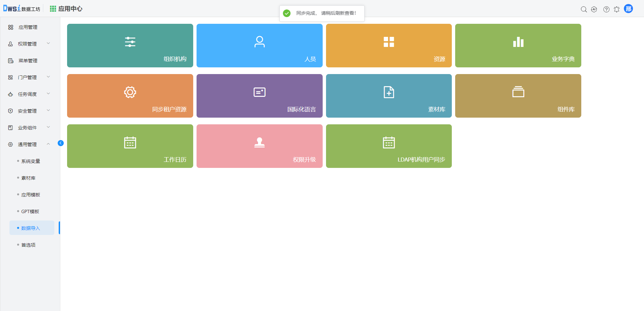The image size is (644, 311).
Task: Click the 同步租户资源 orange tile
Action: (x=130, y=96)
